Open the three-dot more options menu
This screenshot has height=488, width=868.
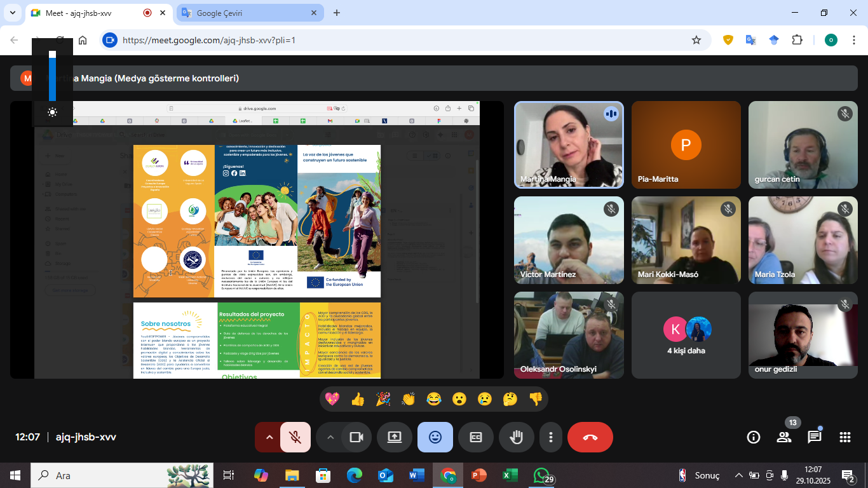click(x=551, y=437)
